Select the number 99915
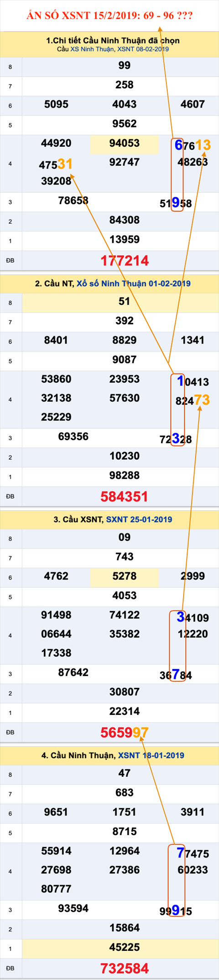The width and height of the screenshot is (219, 980). (176, 911)
